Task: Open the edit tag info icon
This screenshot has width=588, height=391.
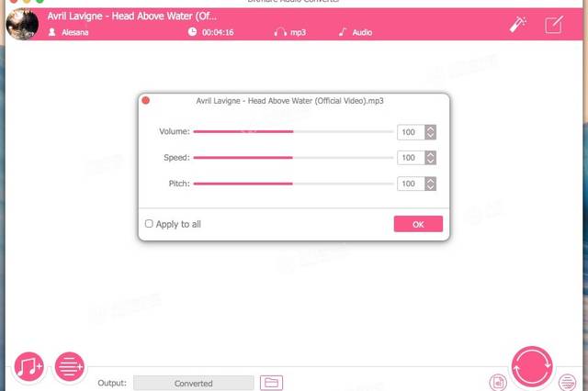Action: (x=554, y=25)
